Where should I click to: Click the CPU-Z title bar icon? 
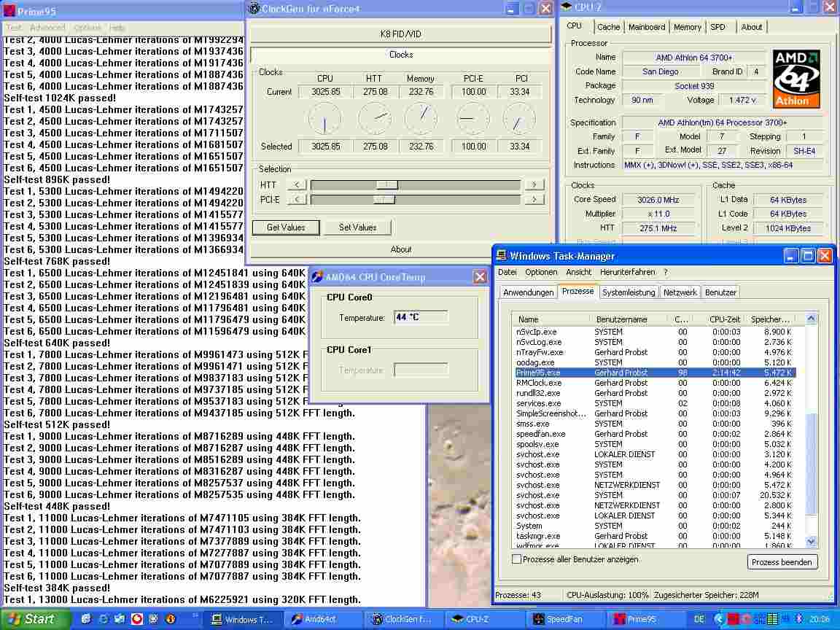(x=567, y=7)
